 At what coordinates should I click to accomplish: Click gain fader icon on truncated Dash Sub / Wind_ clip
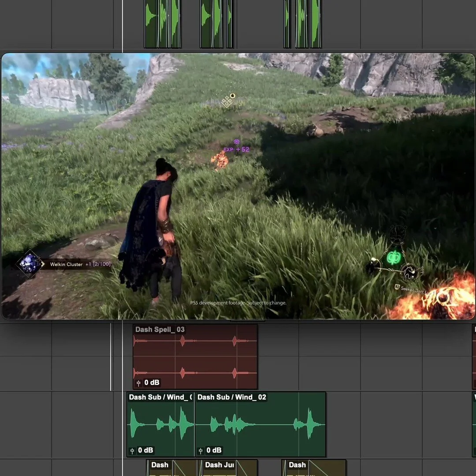click(x=132, y=451)
